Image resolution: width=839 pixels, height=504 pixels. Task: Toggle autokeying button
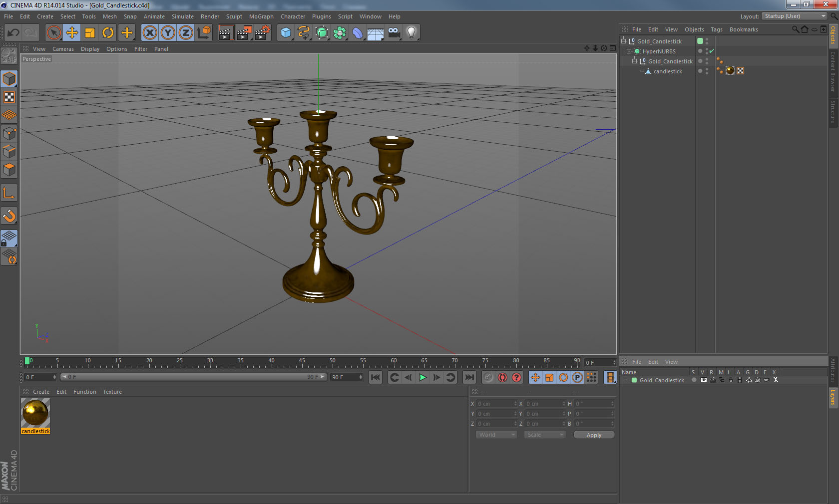pyautogui.click(x=502, y=377)
